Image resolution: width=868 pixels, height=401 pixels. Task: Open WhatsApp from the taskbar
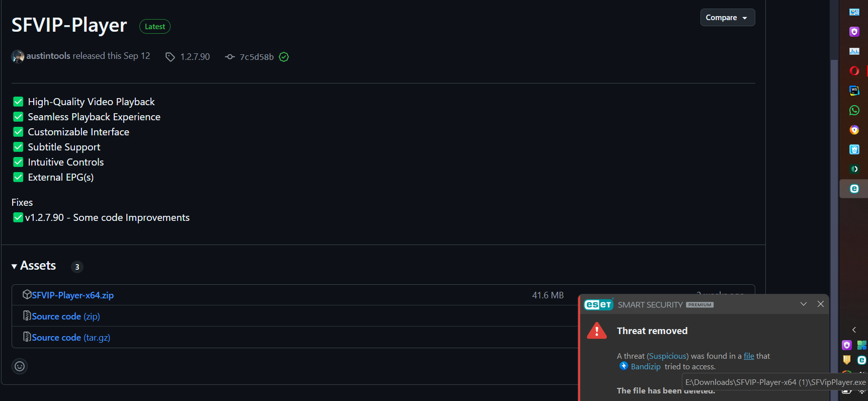(854, 110)
